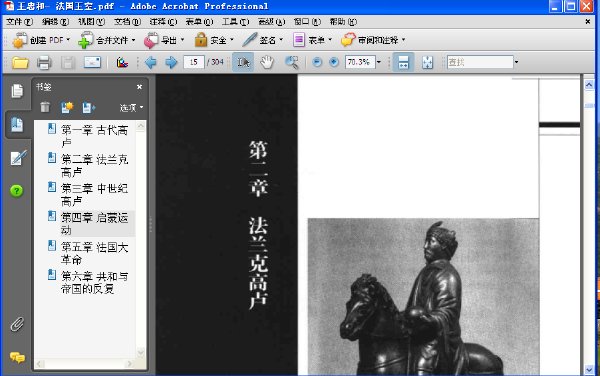Viewport: 600px width, 376px height.
Task: Click the Expand current bookmark icon
Action: pos(88,107)
